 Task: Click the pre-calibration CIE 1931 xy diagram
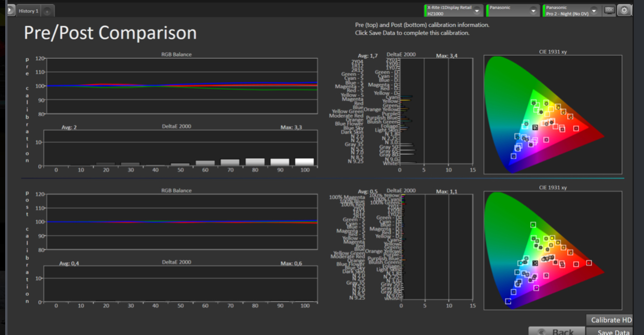(553, 114)
